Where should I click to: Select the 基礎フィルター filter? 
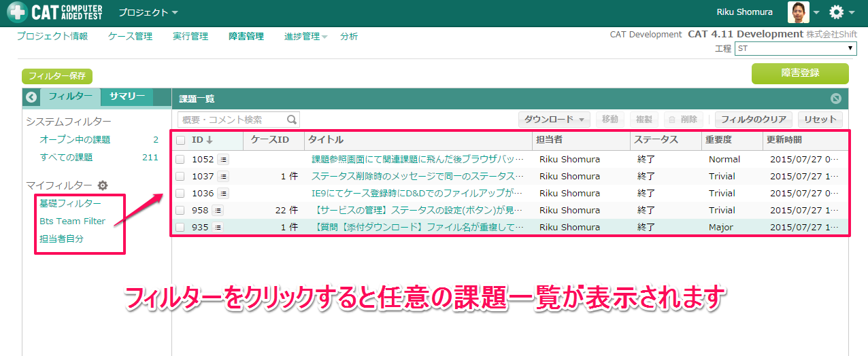(70, 204)
